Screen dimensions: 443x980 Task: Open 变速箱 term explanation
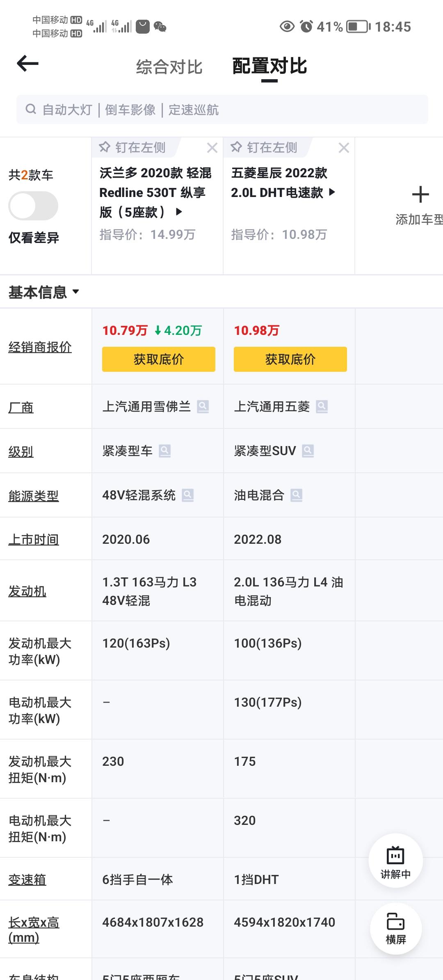pos(27,879)
